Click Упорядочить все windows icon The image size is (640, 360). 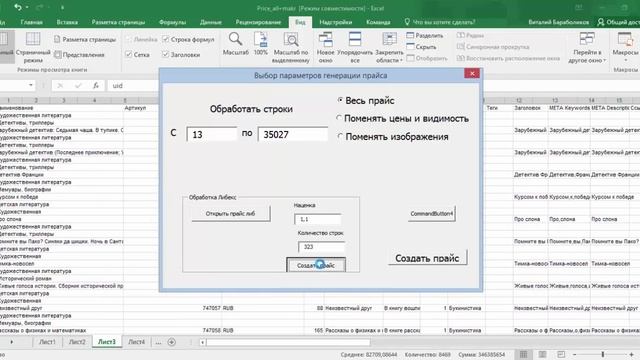point(355,48)
